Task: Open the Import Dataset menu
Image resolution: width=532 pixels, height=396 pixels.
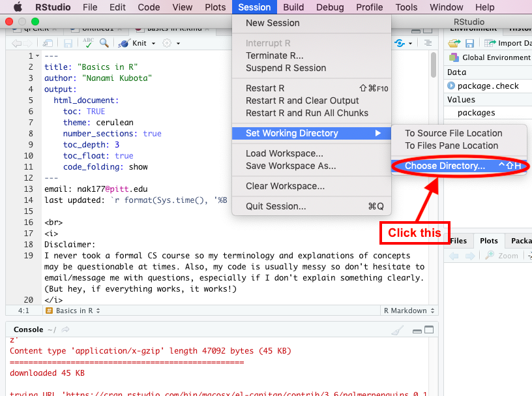Action: (x=508, y=43)
